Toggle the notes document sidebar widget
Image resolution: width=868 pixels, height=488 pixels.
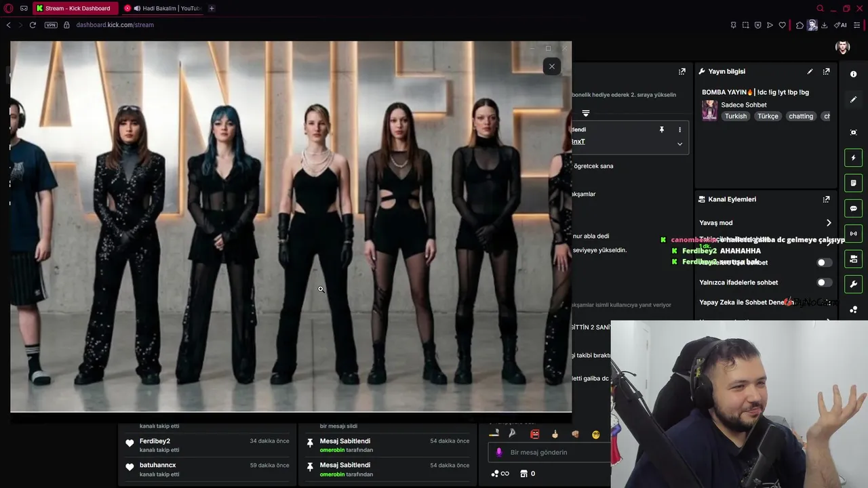tap(853, 183)
